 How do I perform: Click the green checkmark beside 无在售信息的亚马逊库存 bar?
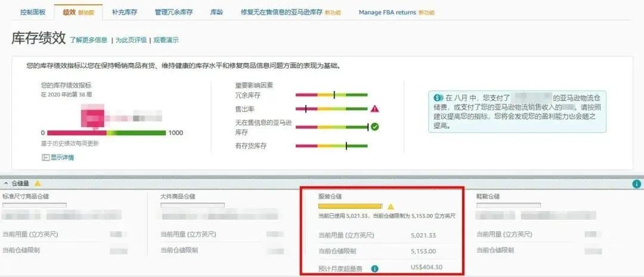[374, 126]
